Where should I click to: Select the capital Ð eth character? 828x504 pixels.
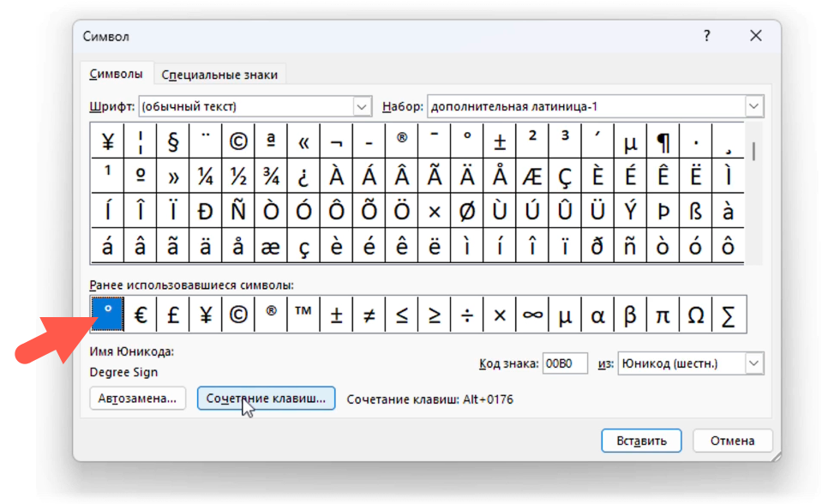coord(206,211)
